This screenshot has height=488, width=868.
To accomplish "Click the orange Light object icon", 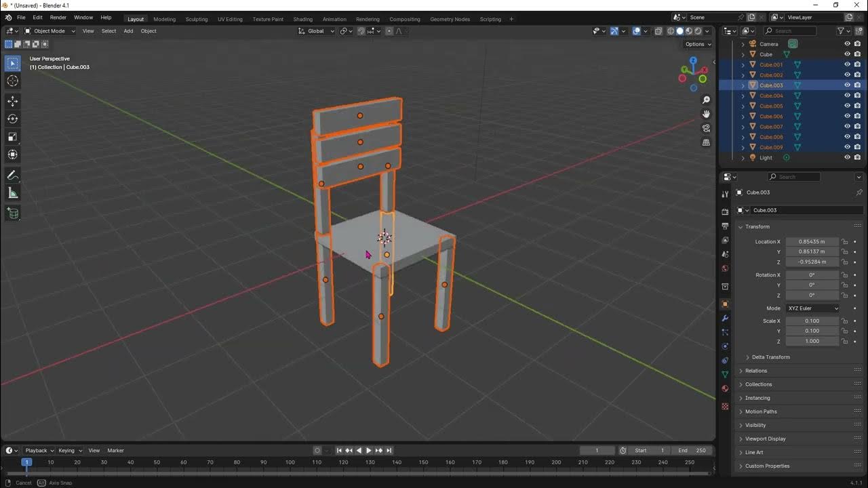I will click(x=752, y=157).
